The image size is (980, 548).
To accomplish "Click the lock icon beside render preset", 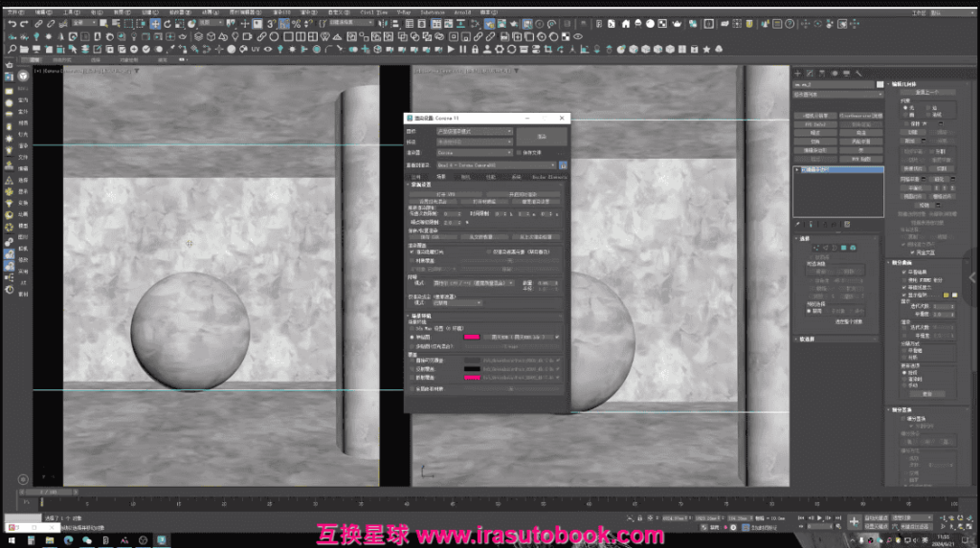I will [x=563, y=164].
